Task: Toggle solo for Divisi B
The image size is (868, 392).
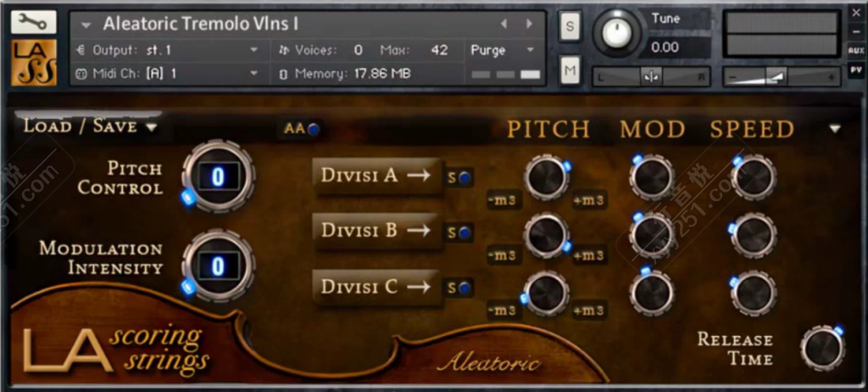Action: click(x=460, y=232)
